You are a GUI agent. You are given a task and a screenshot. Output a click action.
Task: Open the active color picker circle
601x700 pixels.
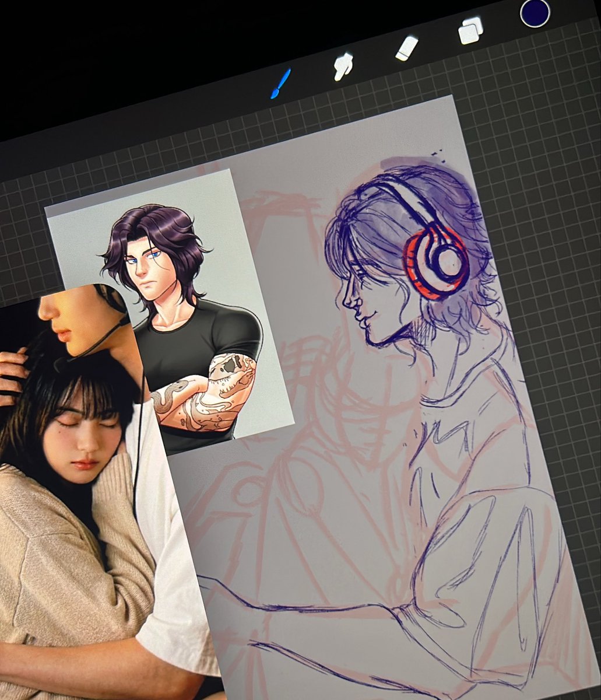[535, 13]
